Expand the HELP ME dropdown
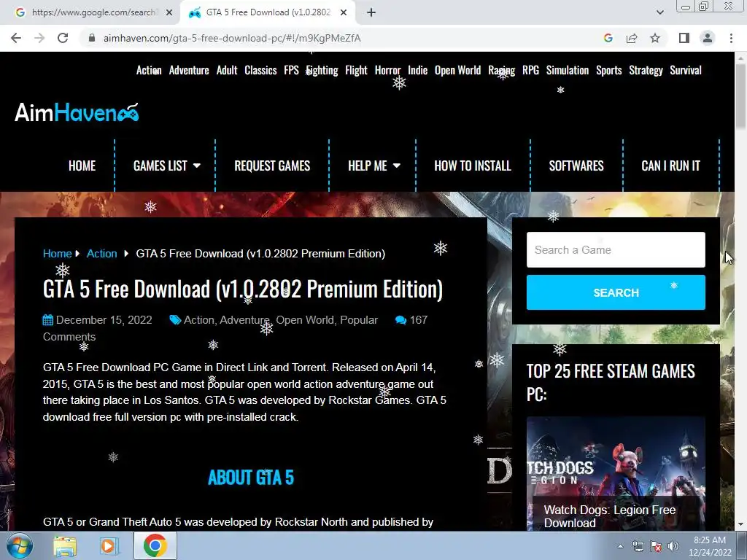 [373, 166]
